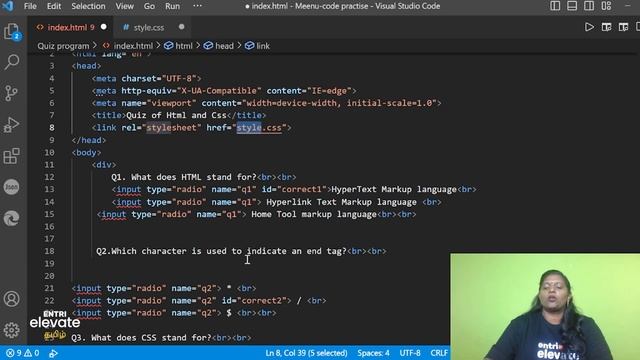640x360 pixels.
Task: Open the Manage settings gear
Action: click(11, 330)
